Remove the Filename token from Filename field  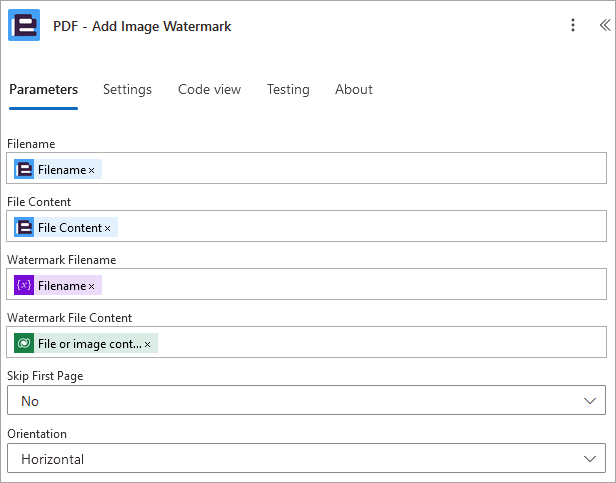[92, 170]
